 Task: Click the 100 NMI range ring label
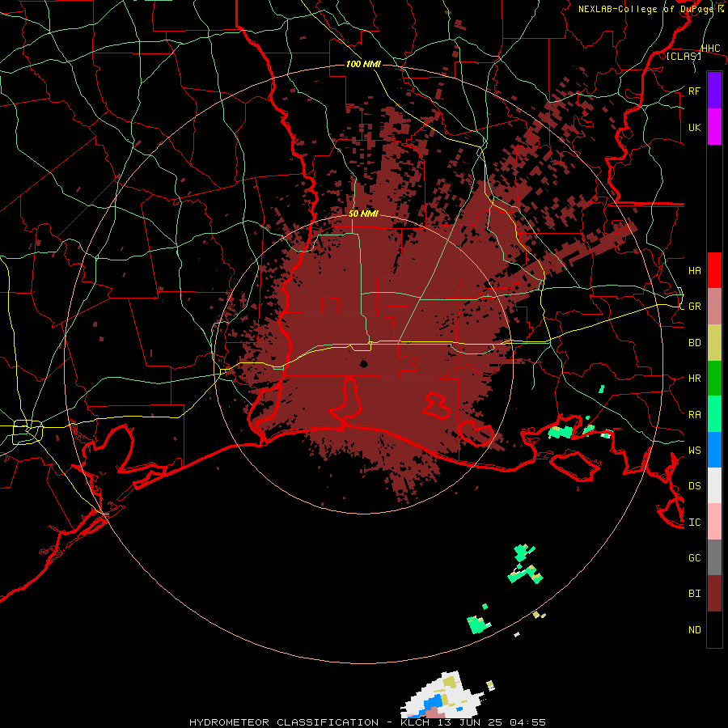click(x=363, y=64)
